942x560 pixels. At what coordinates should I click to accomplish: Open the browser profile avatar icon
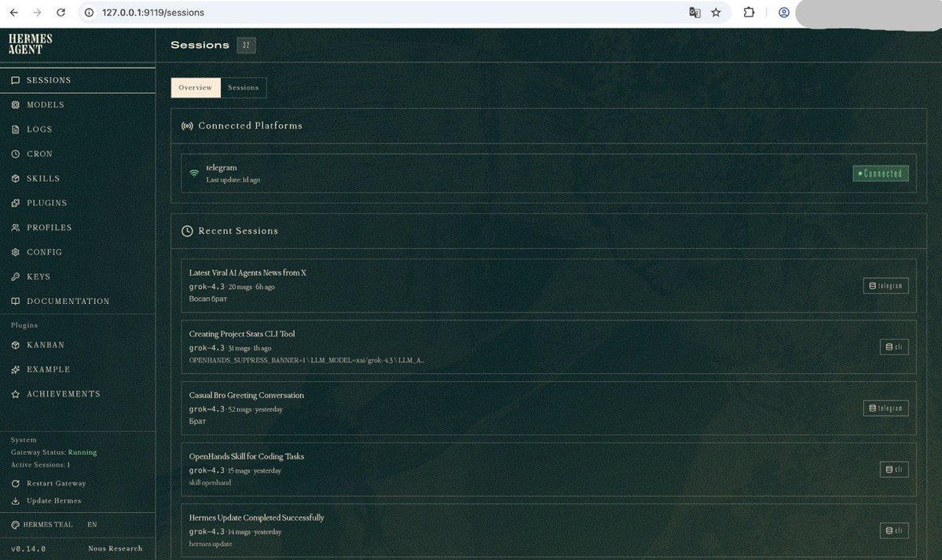784,13
